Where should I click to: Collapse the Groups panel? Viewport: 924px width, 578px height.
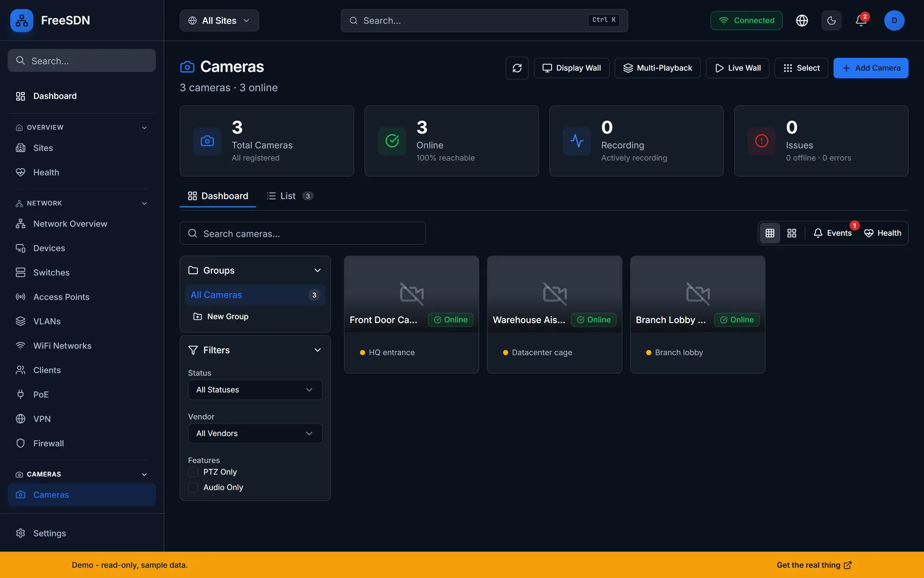(318, 271)
